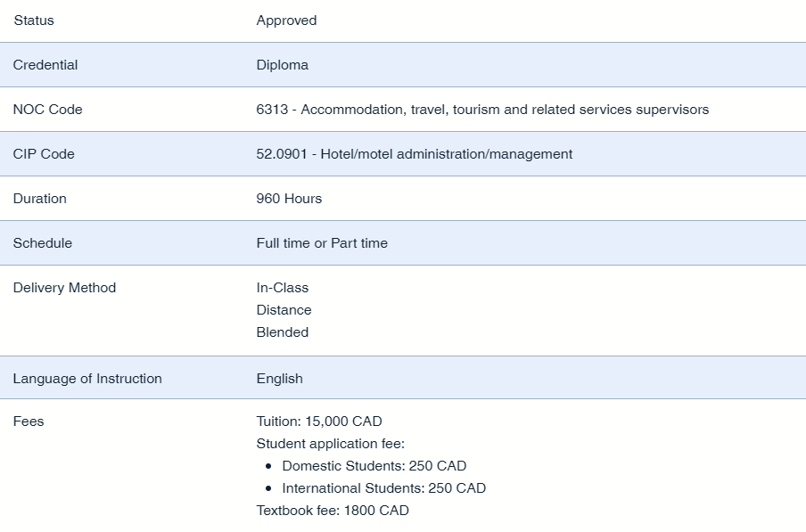Click the NOC Code label
The image size is (806, 532).
(x=47, y=110)
